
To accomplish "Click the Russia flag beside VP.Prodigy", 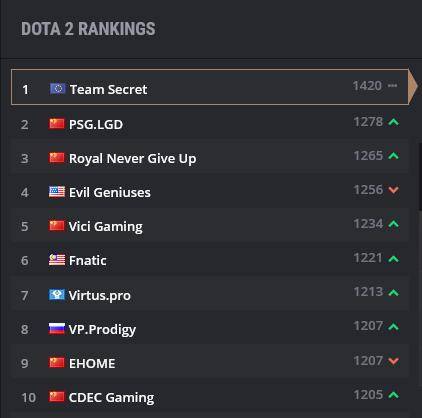I will coord(57,329).
